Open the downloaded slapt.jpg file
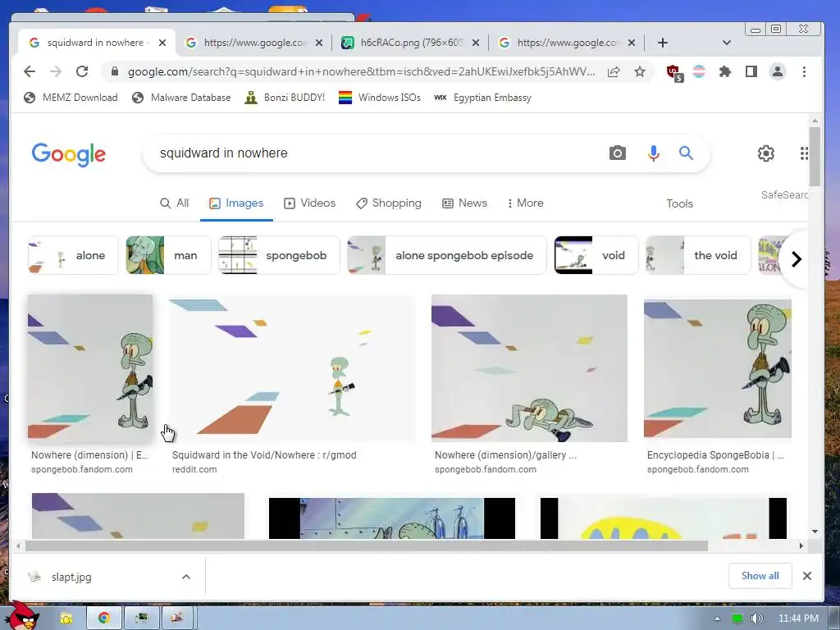Image resolution: width=840 pixels, height=630 pixels. coord(71,577)
